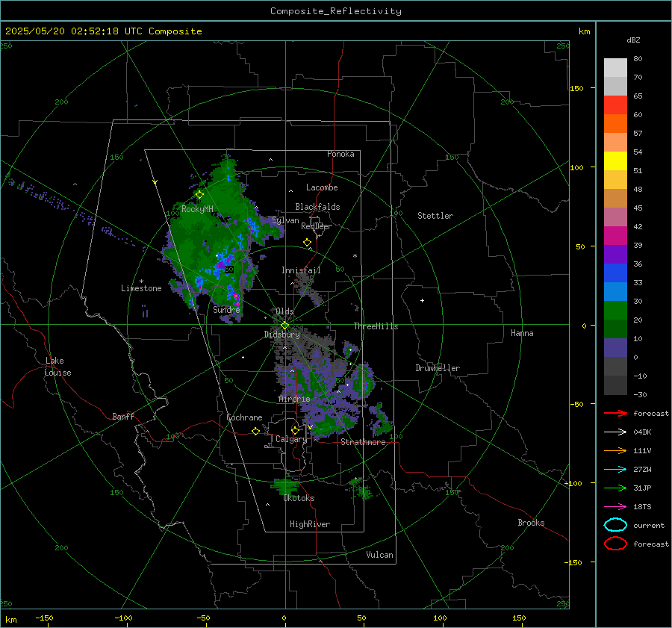Click the Lake Louise label
This screenshot has height=628, width=672.
tap(57, 367)
